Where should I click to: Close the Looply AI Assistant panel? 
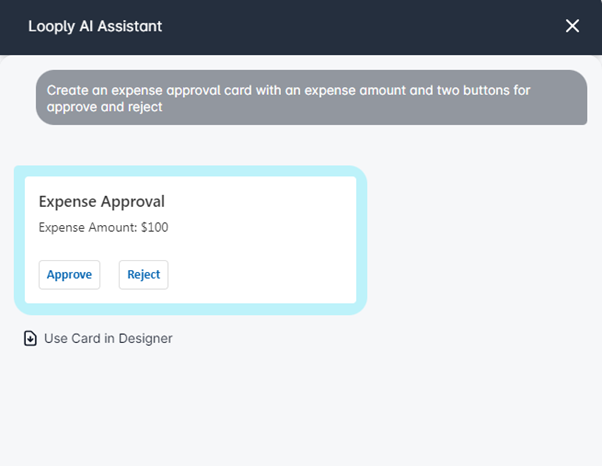tap(572, 26)
